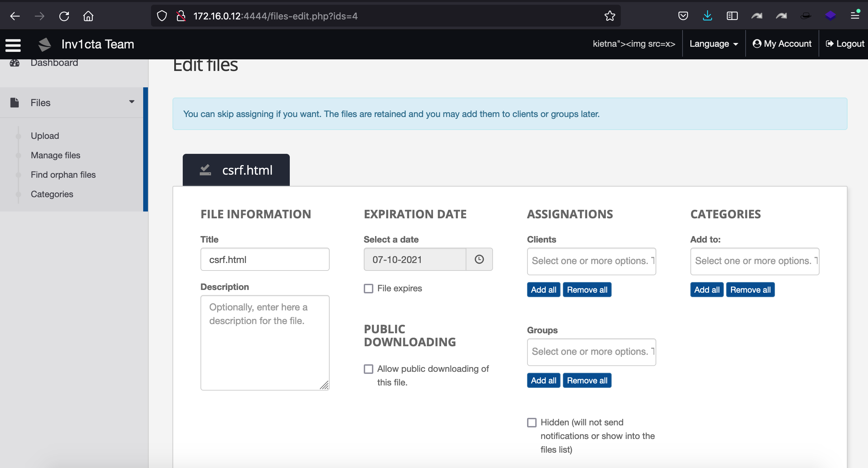The image size is (868, 468).
Task: Click the browser reload icon
Action: click(64, 16)
